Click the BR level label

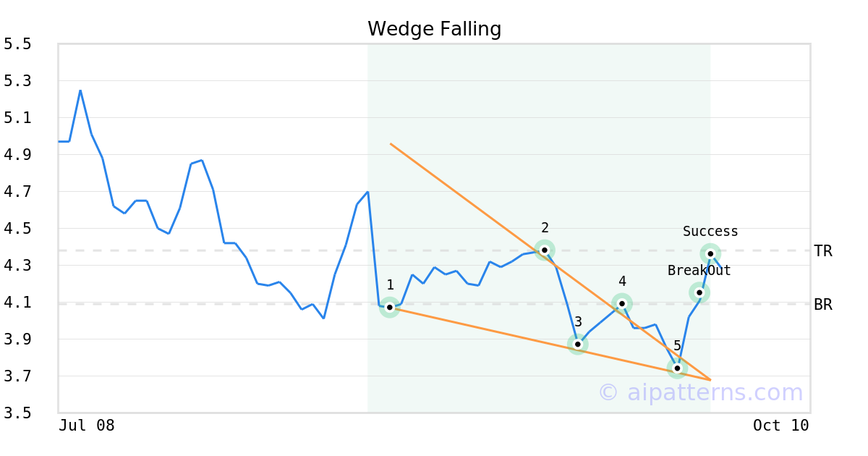[823, 305]
